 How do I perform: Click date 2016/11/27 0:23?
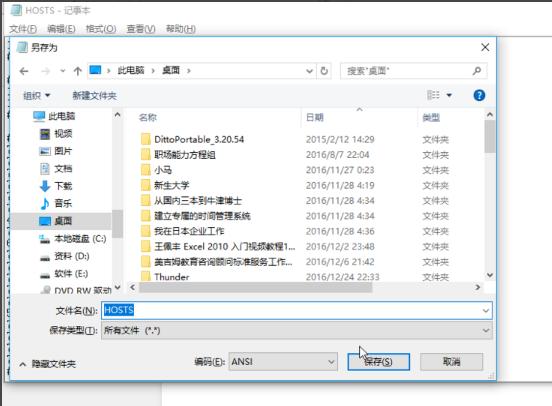[x=340, y=170]
